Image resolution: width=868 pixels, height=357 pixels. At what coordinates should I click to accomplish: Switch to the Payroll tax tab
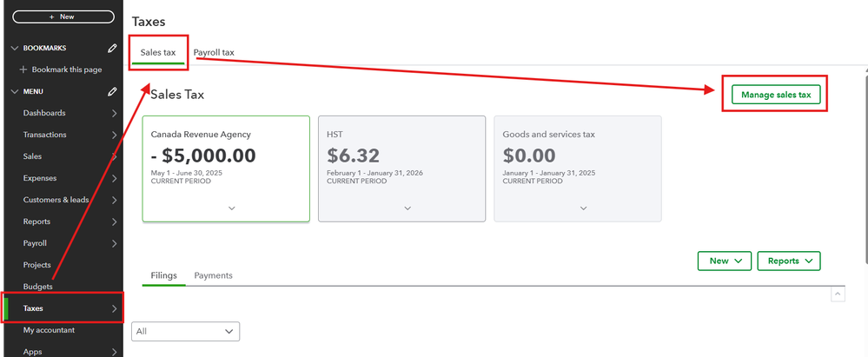point(214,53)
